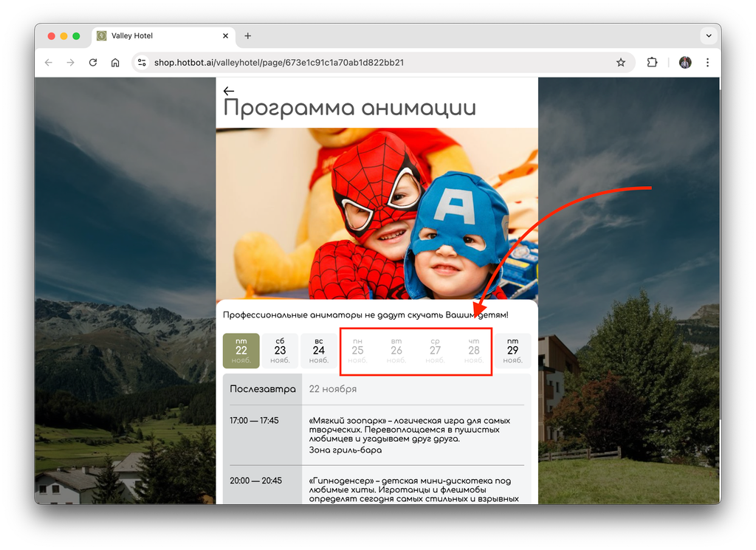Expand the tab search dropdown

pyautogui.click(x=708, y=35)
